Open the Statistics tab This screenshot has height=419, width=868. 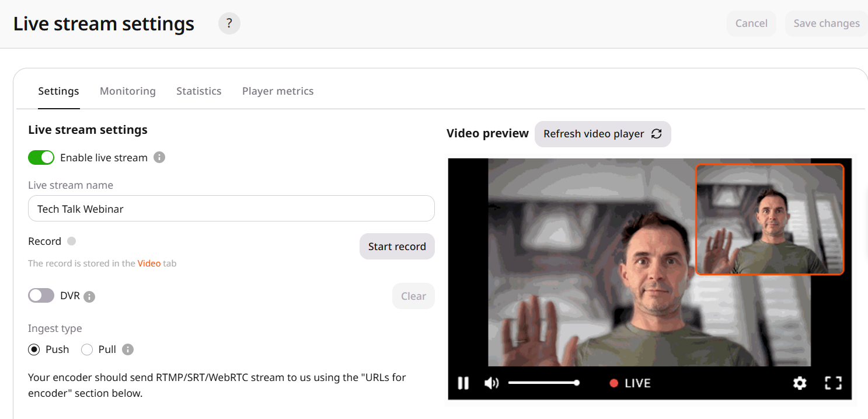click(199, 91)
